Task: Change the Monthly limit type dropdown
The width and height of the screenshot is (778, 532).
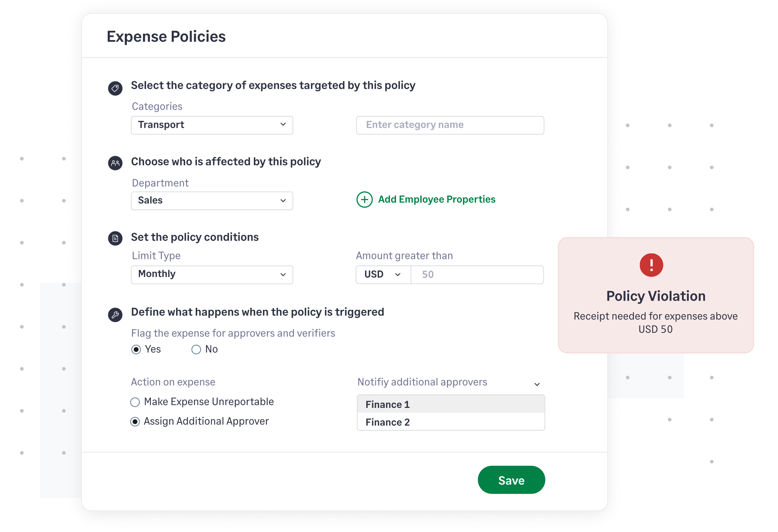Action: click(212, 275)
